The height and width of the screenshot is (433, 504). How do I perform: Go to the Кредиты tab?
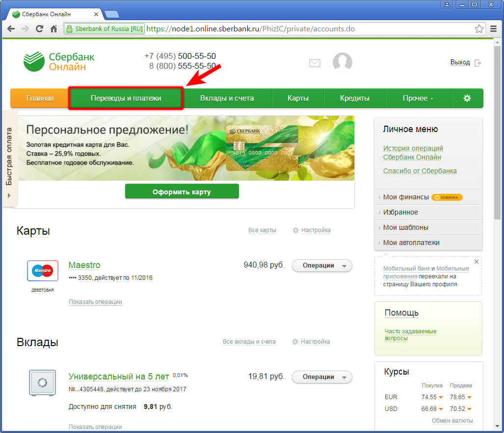pos(354,98)
